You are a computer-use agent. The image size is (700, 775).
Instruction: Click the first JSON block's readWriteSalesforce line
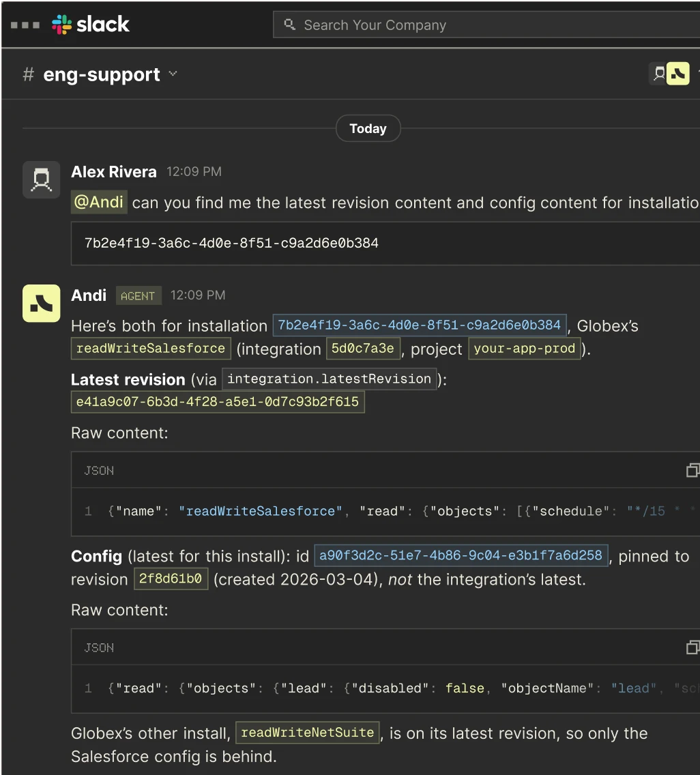point(385,512)
